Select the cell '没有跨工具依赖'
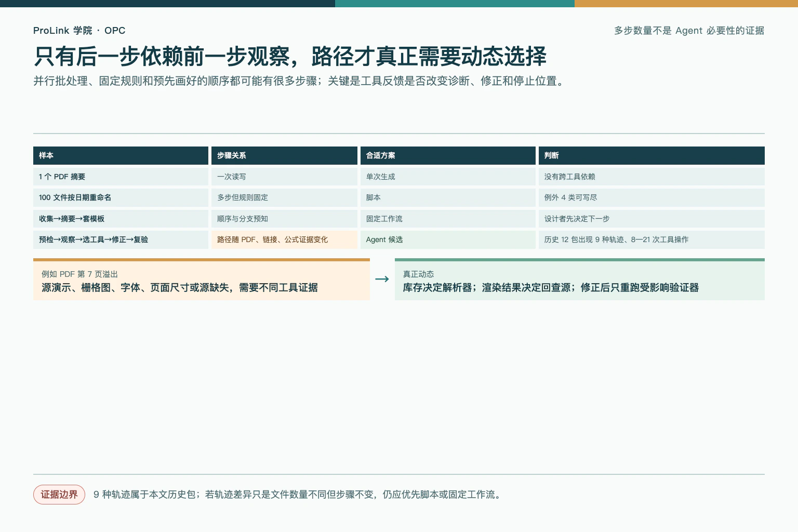This screenshot has height=532, width=798. (x=651, y=177)
